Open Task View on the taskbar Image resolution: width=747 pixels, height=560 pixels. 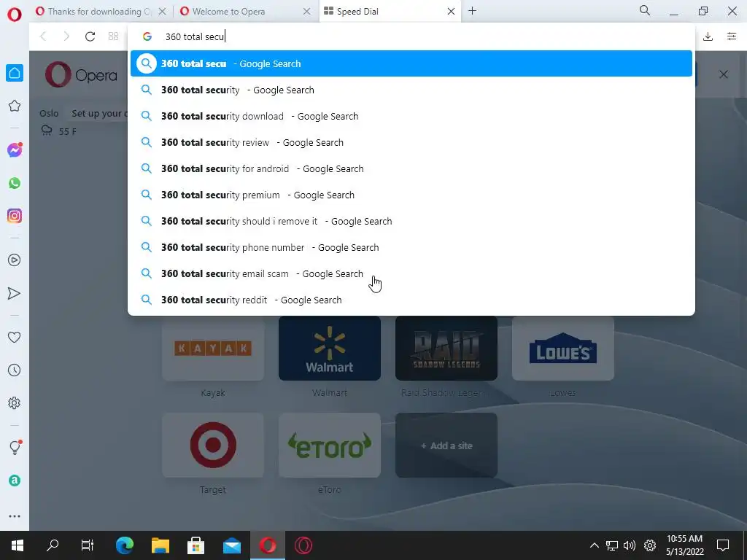pyautogui.click(x=88, y=545)
